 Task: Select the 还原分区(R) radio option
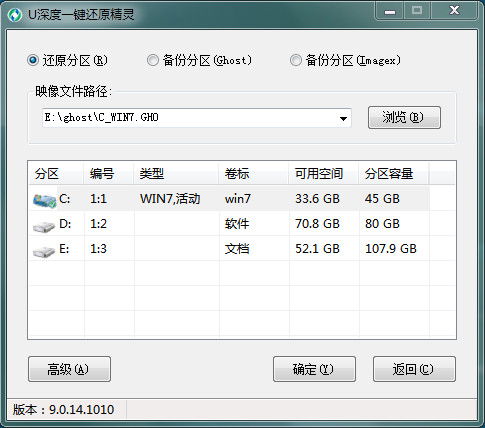[33, 60]
